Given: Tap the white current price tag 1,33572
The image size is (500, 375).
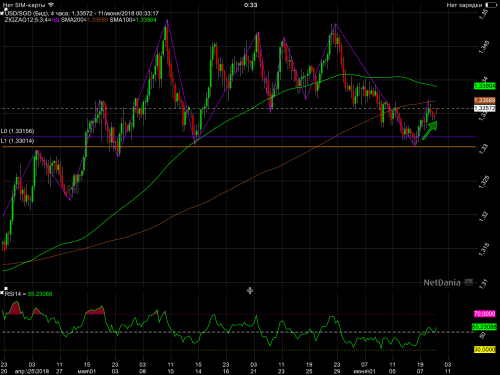Looking at the screenshot, I should pyautogui.click(x=485, y=108).
